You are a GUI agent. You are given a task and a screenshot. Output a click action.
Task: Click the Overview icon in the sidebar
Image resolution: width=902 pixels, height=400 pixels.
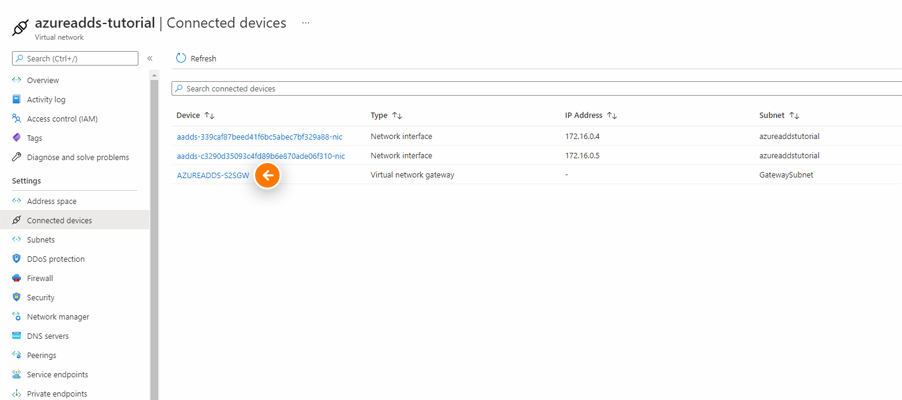pos(17,80)
